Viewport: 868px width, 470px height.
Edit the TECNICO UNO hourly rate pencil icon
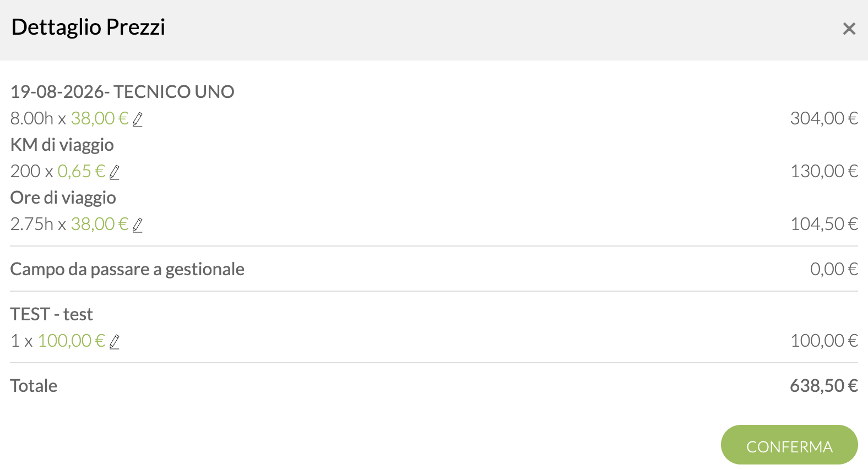(x=138, y=119)
